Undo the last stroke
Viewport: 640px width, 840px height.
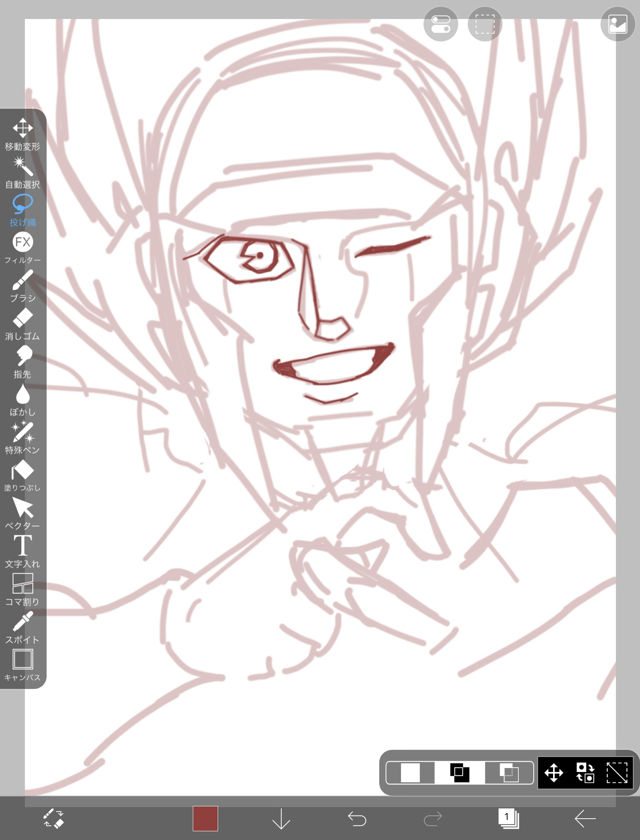point(357,818)
